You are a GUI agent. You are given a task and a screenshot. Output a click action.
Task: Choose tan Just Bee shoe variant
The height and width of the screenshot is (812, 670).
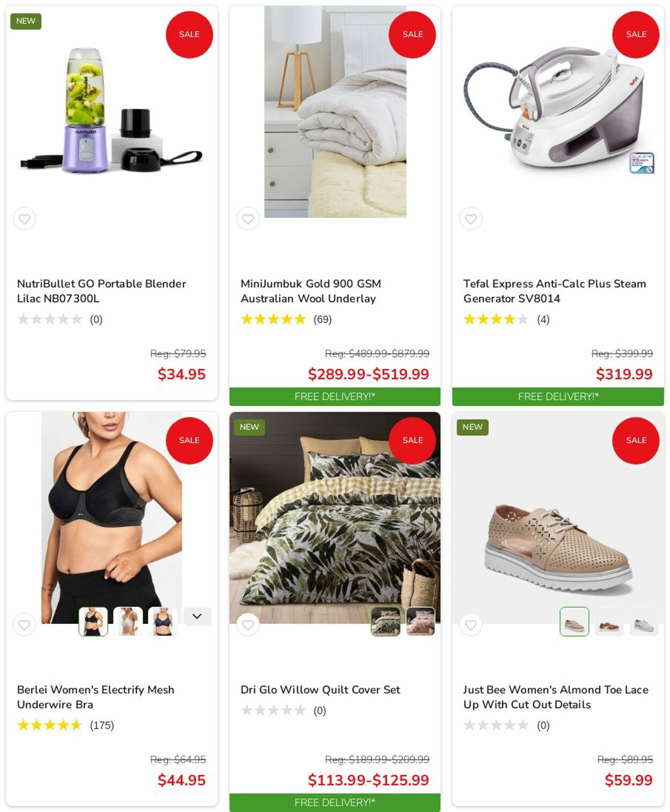(609, 622)
